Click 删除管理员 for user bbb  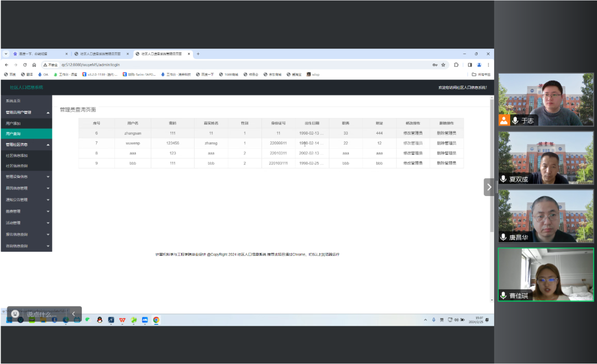[x=446, y=163]
